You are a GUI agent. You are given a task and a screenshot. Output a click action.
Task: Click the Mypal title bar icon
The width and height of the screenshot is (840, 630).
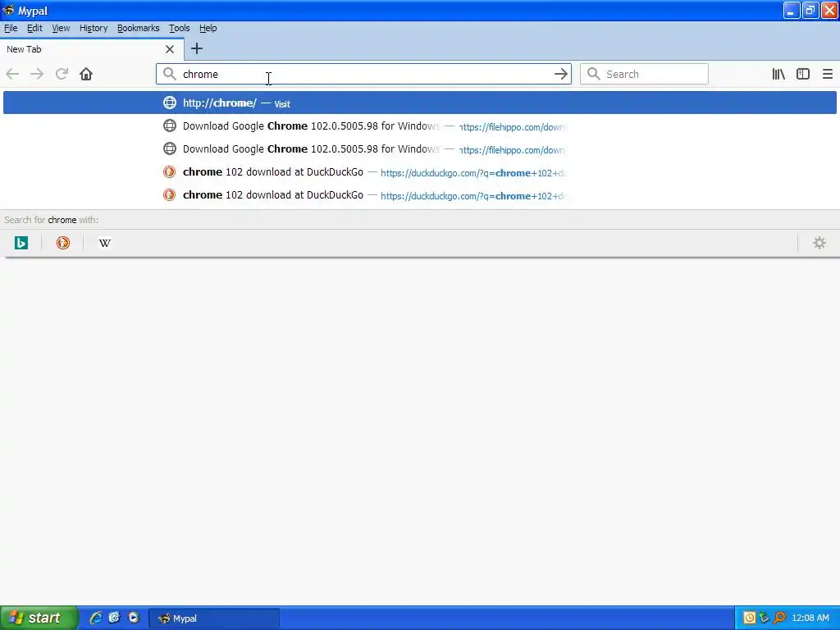point(8,10)
